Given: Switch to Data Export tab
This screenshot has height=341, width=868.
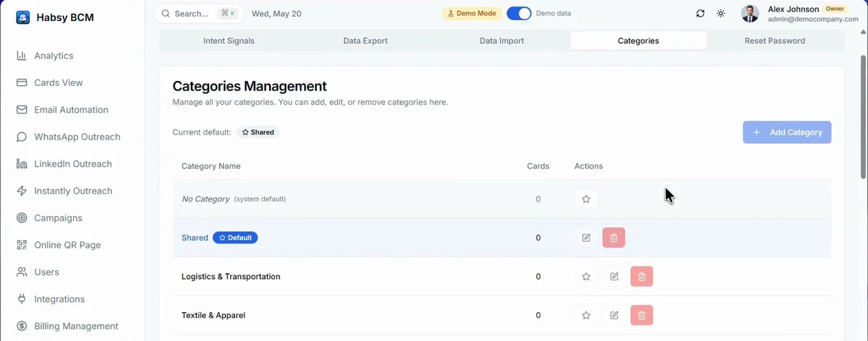Looking at the screenshot, I should (x=365, y=41).
